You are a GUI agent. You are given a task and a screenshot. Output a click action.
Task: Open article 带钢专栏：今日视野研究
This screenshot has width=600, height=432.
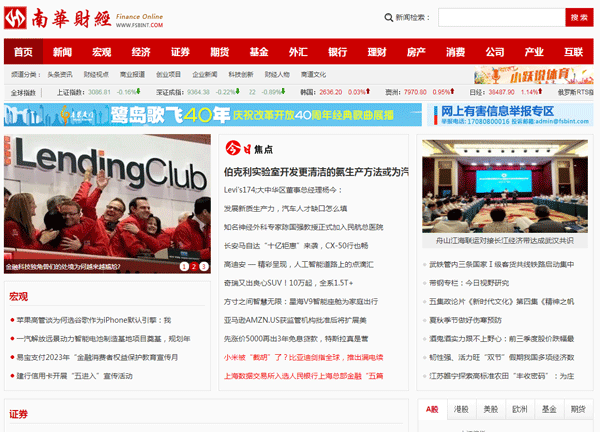pyautogui.click(x=469, y=283)
